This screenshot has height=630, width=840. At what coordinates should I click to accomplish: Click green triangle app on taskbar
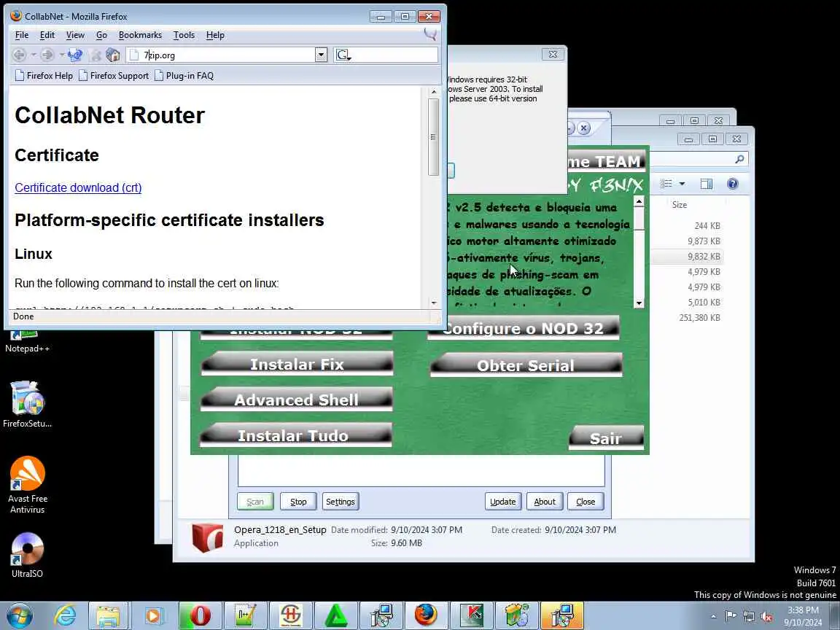click(x=336, y=615)
